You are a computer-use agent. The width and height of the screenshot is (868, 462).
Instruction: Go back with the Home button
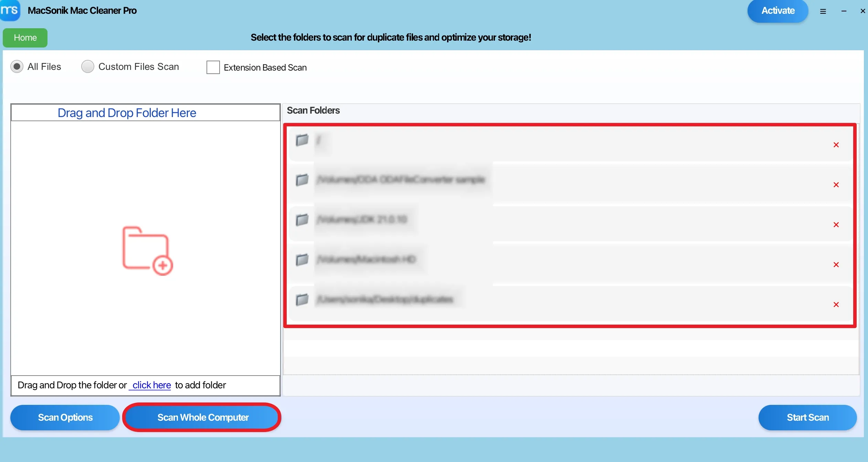click(25, 38)
